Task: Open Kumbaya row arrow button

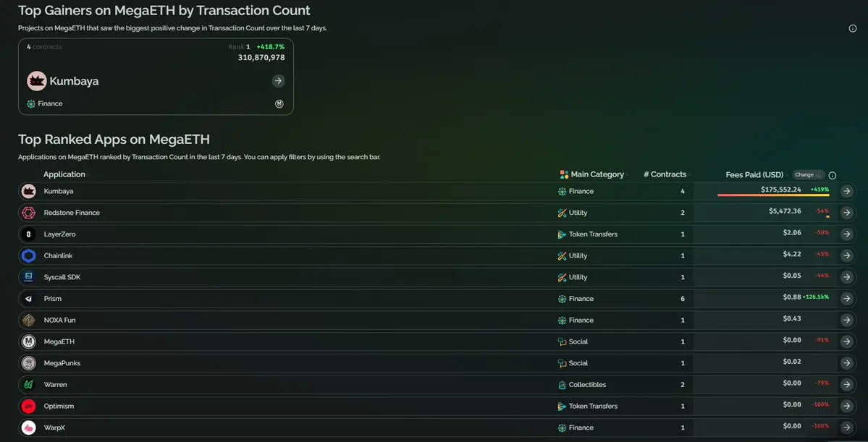Action: 846,191
